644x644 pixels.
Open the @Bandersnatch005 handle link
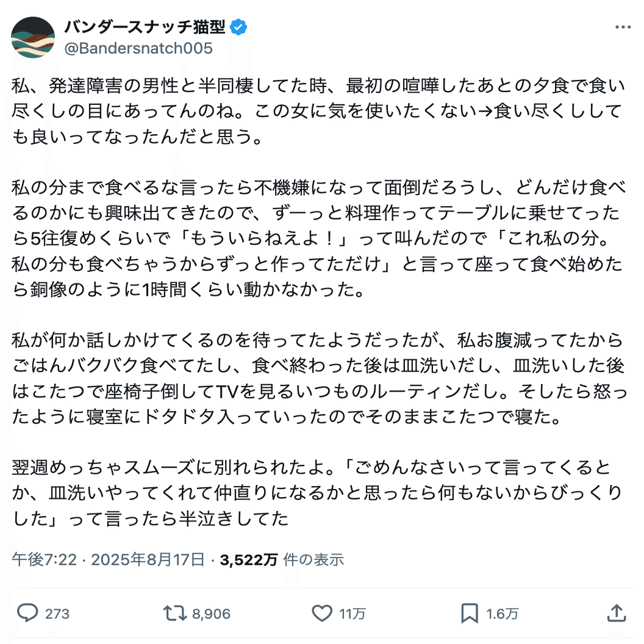(138, 49)
